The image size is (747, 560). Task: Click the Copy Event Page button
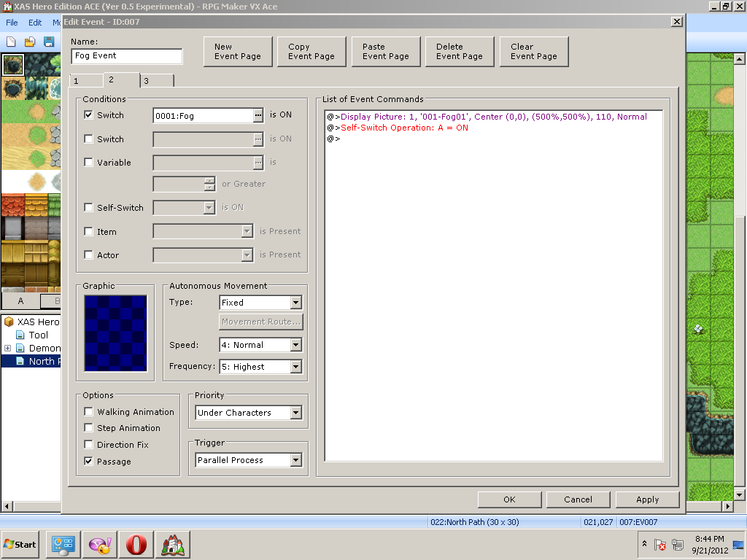point(311,51)
